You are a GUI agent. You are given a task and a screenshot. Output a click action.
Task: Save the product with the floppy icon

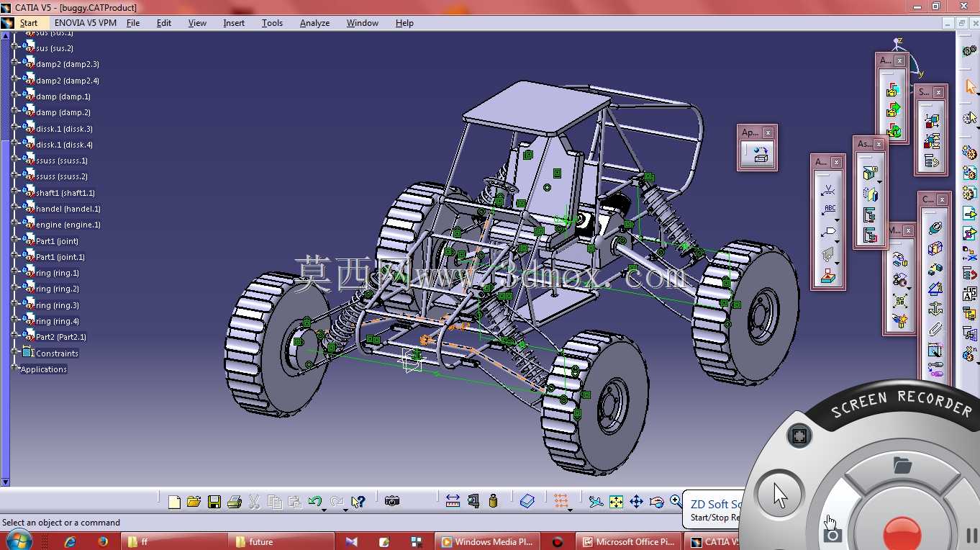pyautogui.click(x=214, y=502)
